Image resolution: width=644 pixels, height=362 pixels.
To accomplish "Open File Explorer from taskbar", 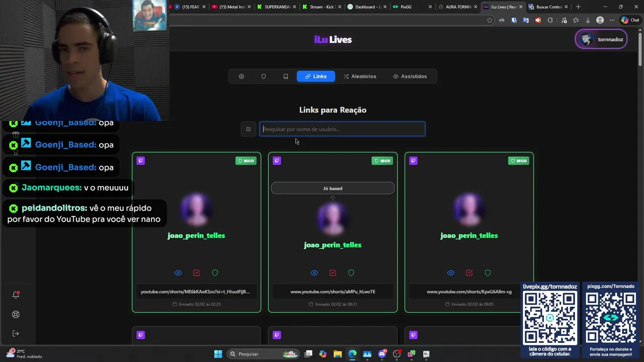I will pos(338,354).
